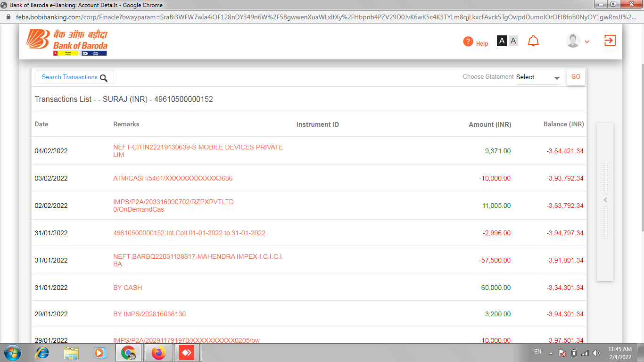
Task: Click the Transactions List SURAJ account heading
Action: [x=124, y=99]
